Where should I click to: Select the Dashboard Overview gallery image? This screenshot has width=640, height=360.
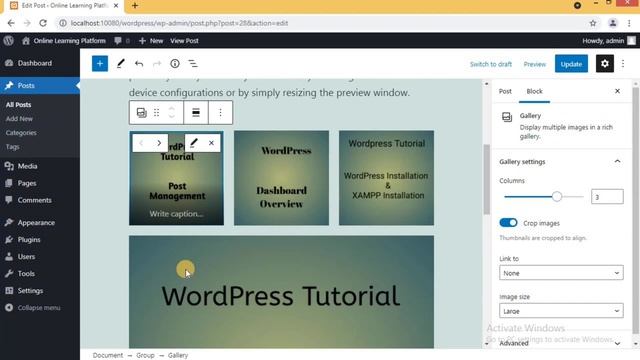[x=281, y=178]
